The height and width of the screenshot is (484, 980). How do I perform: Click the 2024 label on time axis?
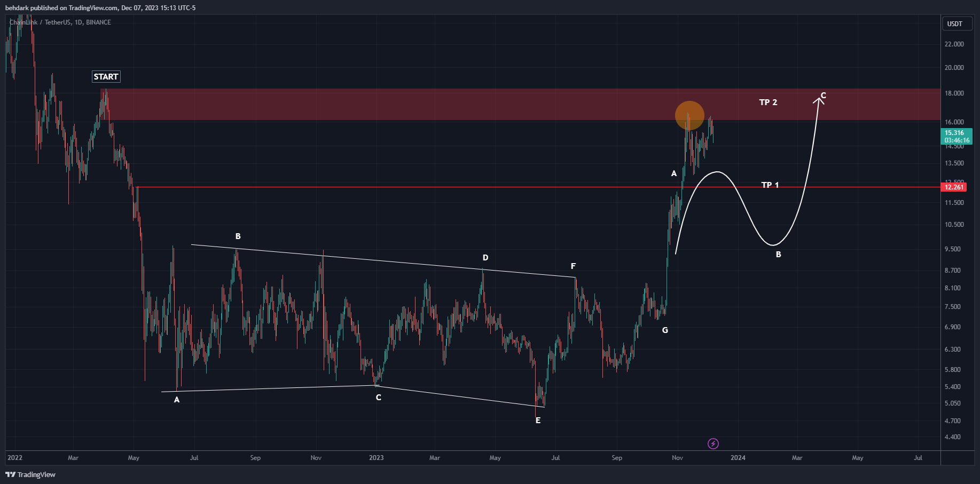pyautogui.click(x=738, y=458)
